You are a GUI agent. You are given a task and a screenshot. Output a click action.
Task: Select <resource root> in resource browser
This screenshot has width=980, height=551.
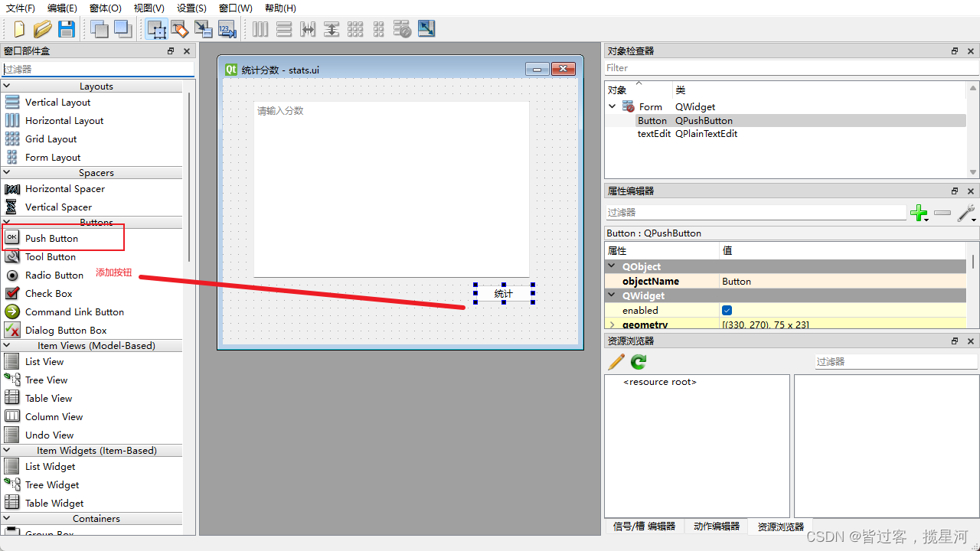[660, 382]
